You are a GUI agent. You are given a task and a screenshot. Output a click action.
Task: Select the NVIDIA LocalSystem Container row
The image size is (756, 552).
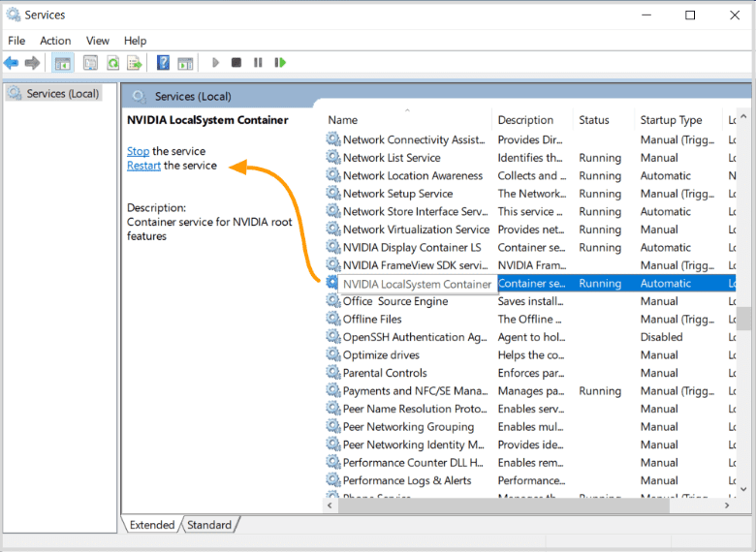click(530, 283)
